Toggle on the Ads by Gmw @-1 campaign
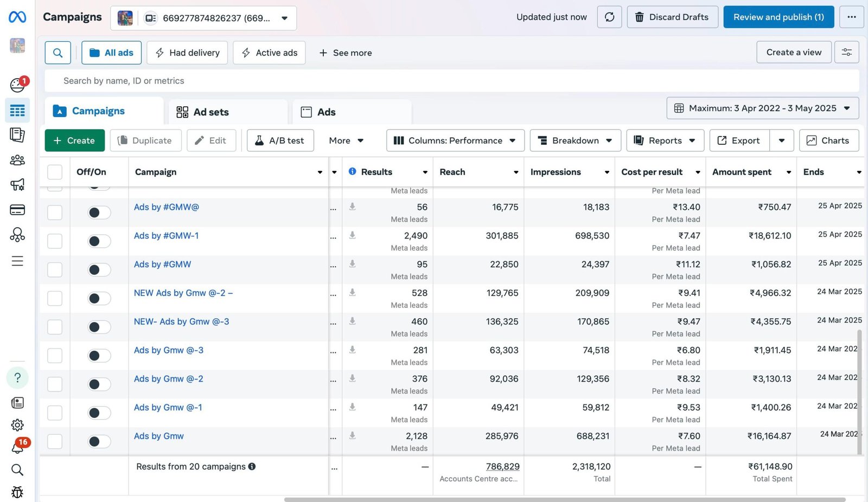 [99, 413]
